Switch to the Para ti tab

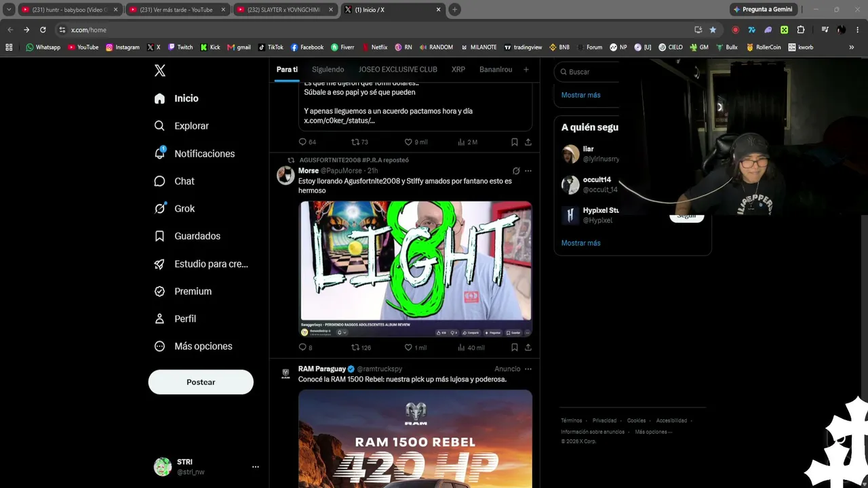coord(287,70)
